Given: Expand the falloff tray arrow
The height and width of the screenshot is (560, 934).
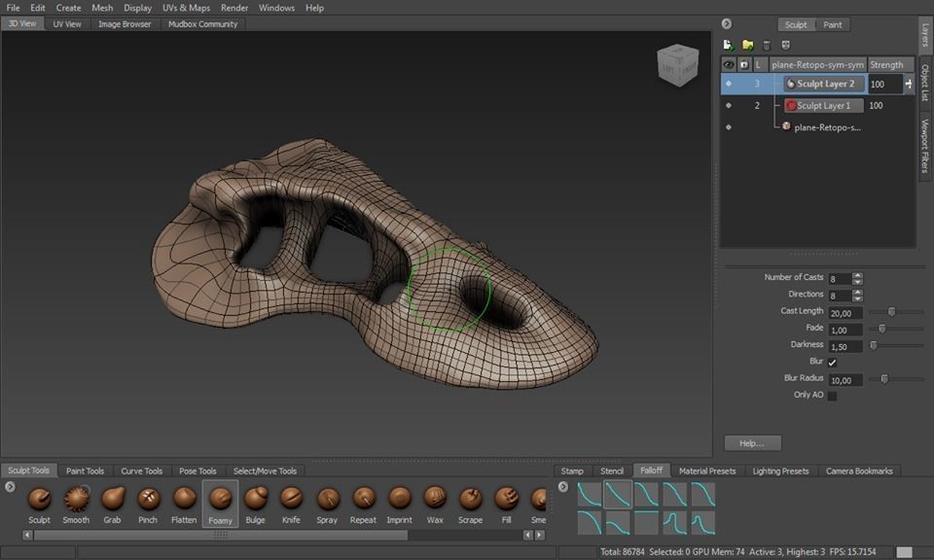Looking at the screenshot, I should coord(563,487).
